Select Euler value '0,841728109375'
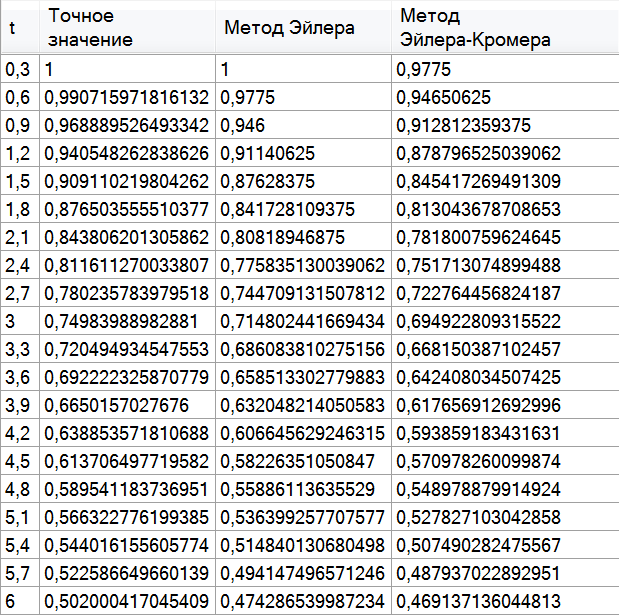 tap(303, 209)
